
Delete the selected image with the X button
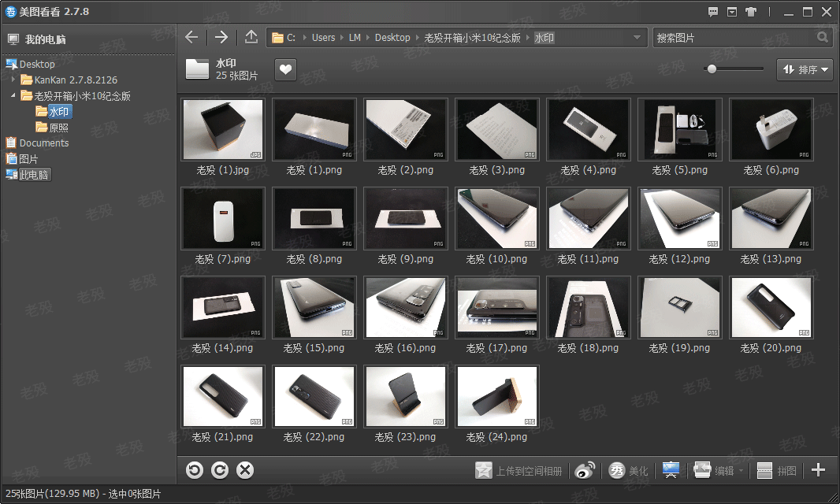click(245, 470)
